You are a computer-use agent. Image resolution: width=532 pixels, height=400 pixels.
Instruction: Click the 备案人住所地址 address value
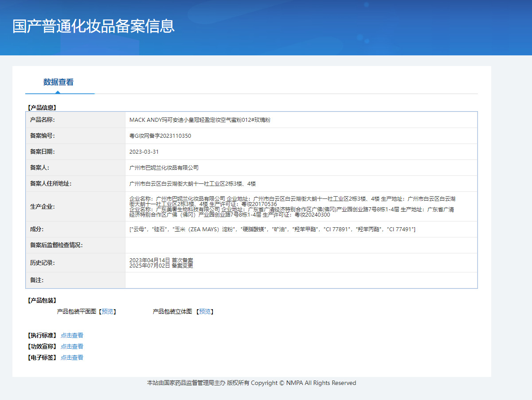point(192,184)
